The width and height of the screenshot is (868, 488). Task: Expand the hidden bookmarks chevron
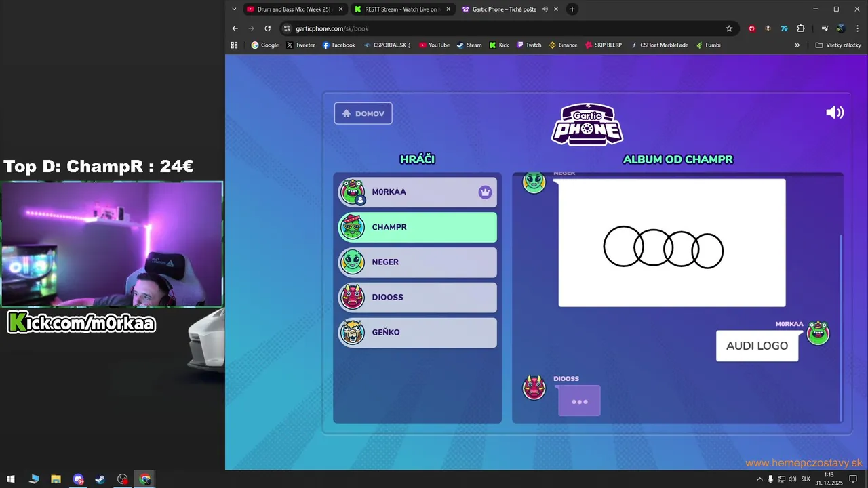click(x=797, y=45)
